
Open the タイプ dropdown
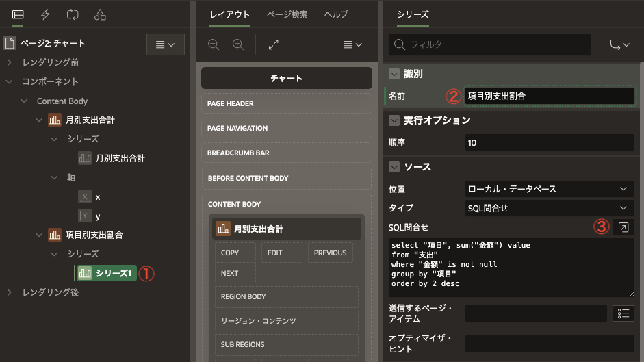(550, 208)
